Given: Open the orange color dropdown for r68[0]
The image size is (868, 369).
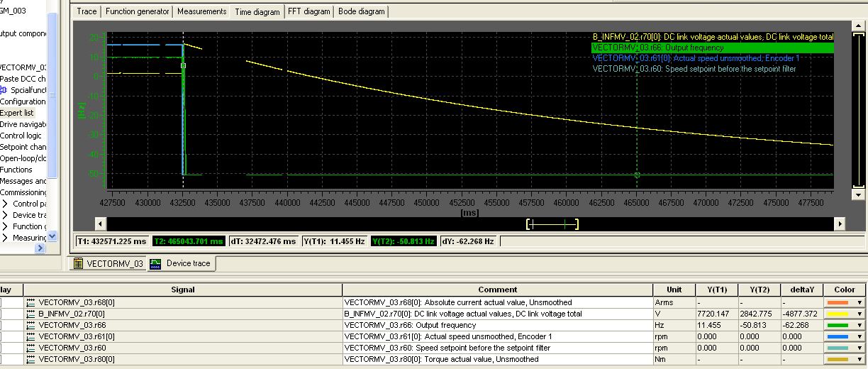Looking at the screenshot, I should click(x=859, y=302).
